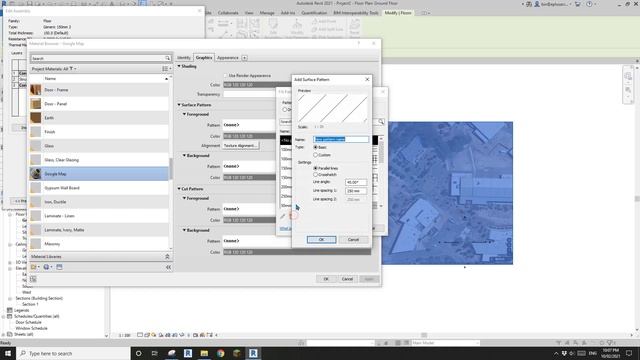The width and height of the screenshot is (640, 360).
Task: Click the active Revit taskbar icon
Action: pyautogui.click(x=253, y=353)
